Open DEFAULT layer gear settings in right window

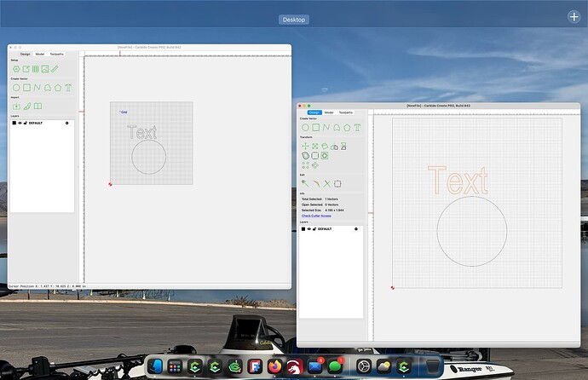tap(356, 229)
